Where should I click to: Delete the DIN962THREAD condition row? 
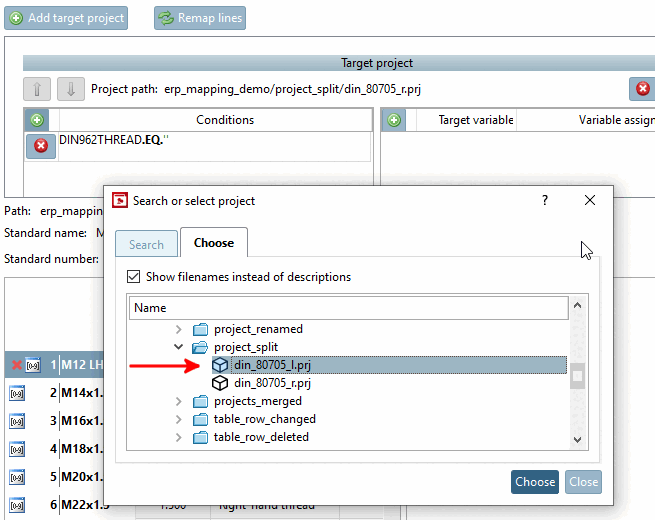[x=41, y=146]
